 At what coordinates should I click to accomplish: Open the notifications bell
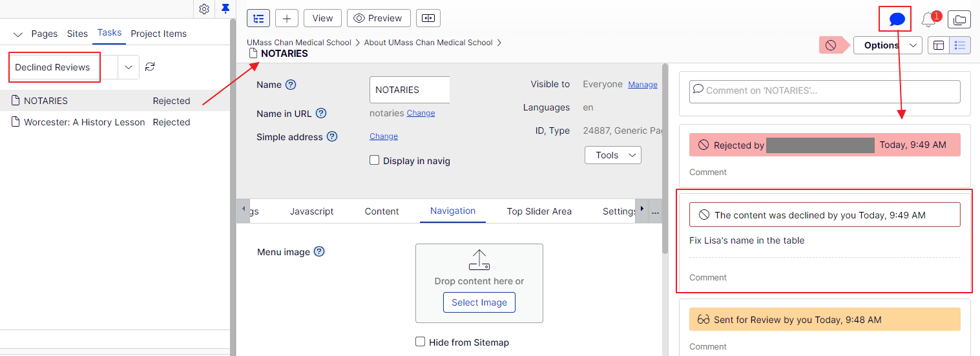[x=928, y=20]
